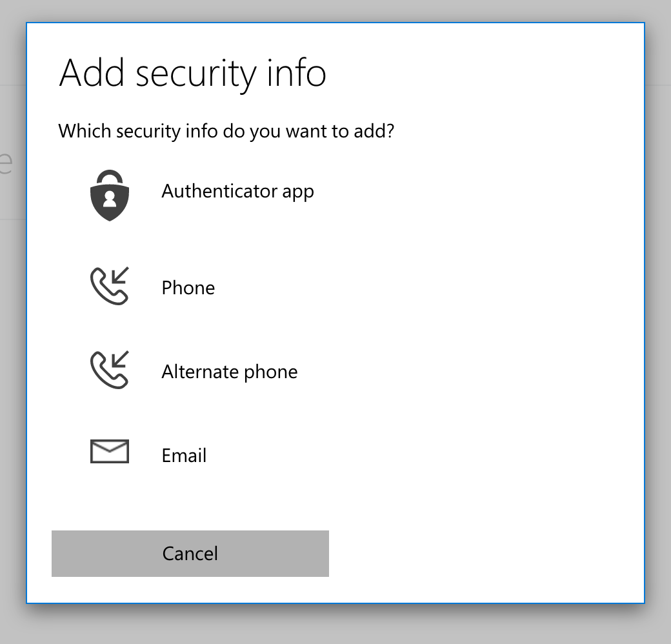
Task: Click the mail icon next to Email
Action: [x=110, y=451]
